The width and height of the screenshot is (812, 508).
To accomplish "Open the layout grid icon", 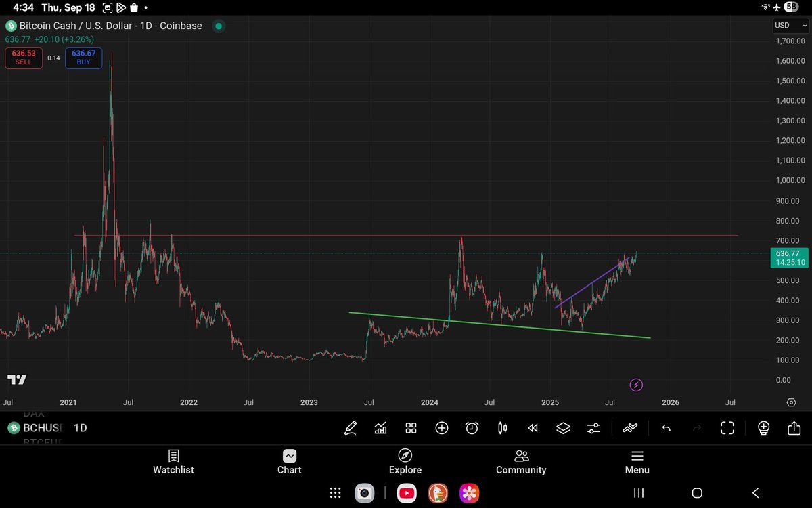I will 411,428.
